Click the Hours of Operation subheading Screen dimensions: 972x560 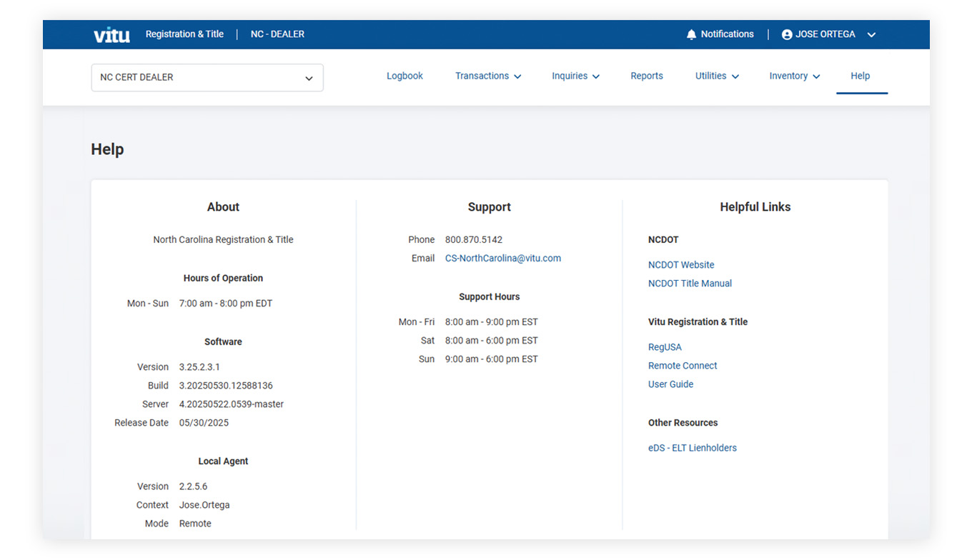pos(223,279)
